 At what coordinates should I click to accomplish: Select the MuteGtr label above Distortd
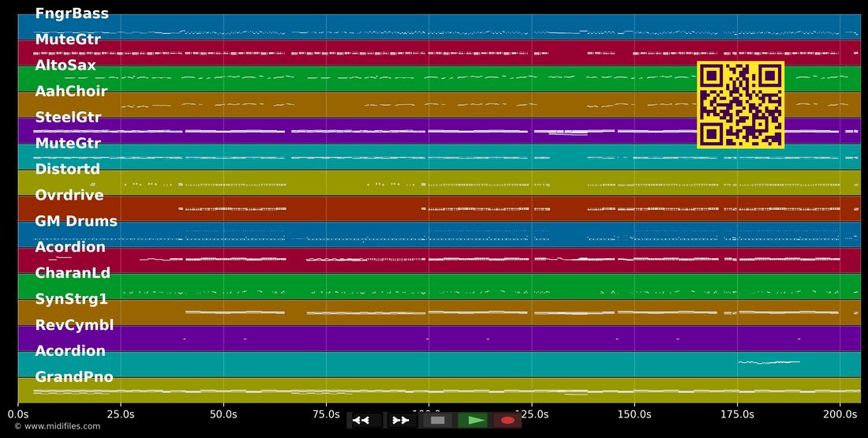tap(68, 144)
